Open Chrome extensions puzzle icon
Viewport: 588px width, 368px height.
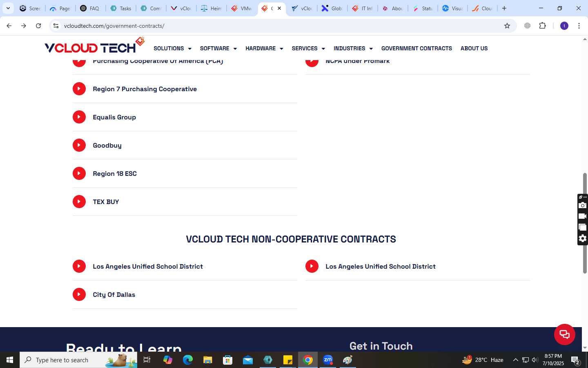542,26
